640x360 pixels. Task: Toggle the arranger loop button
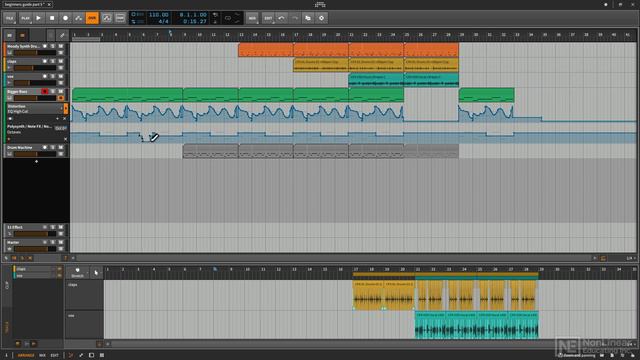point(228,18)
